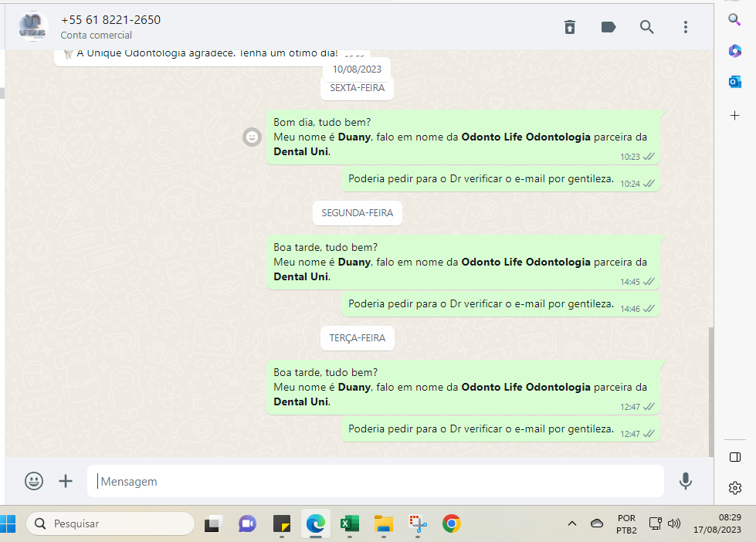Open the clock showing 08:29 17/08/2023
Image resolution: width=756 pixels, height=542 pixels.
click(717, 523)
